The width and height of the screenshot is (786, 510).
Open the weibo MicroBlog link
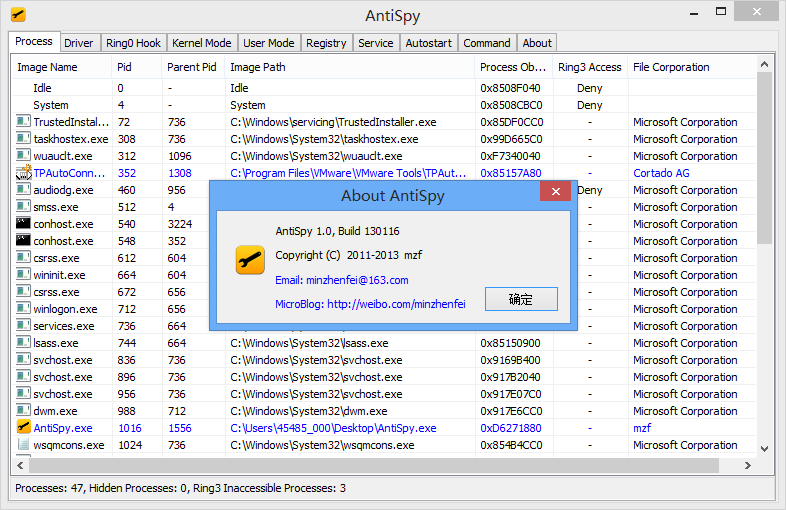tap(370, 304)
